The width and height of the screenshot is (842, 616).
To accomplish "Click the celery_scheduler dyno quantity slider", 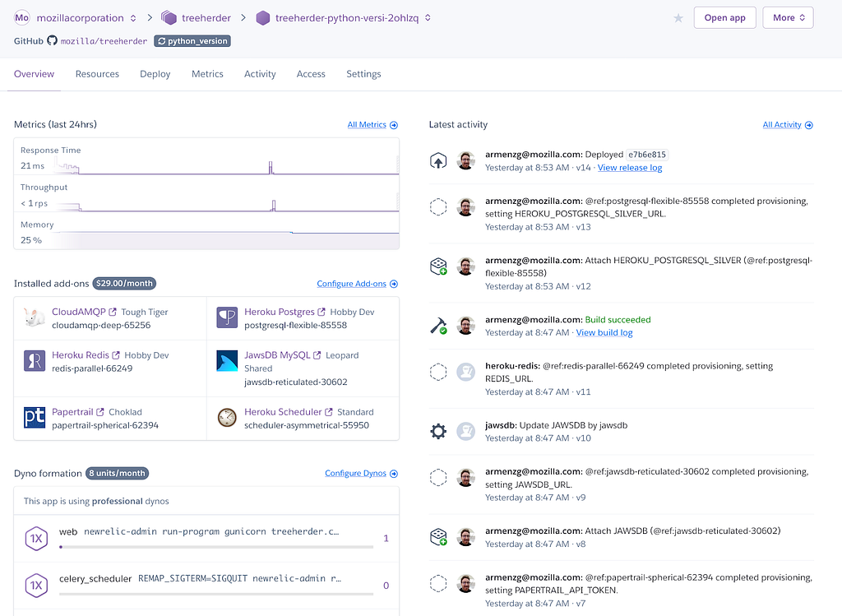I will click(216, 594).
